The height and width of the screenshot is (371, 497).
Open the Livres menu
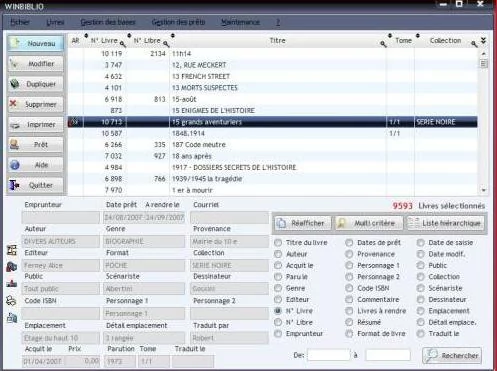click(55, 22)
